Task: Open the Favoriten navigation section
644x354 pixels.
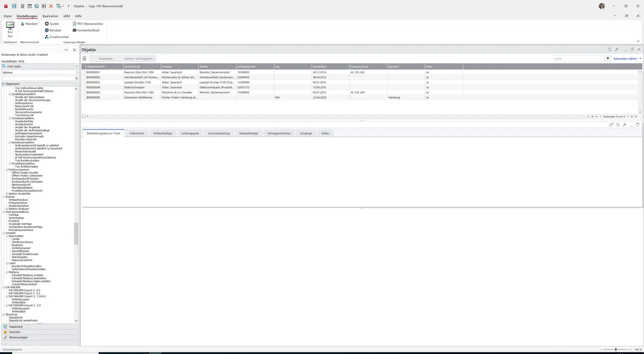Action: [x=40, y=332]
